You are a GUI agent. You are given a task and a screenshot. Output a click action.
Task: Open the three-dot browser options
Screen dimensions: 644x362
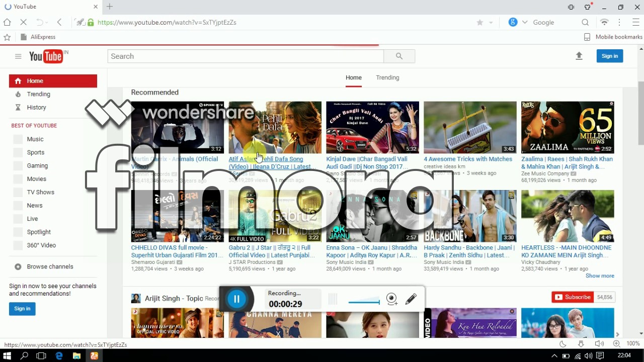point(619,22)
